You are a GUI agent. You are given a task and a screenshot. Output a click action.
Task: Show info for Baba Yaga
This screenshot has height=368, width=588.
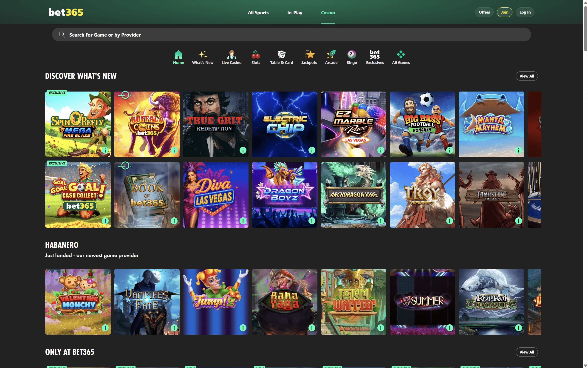[x=312, y=328]
